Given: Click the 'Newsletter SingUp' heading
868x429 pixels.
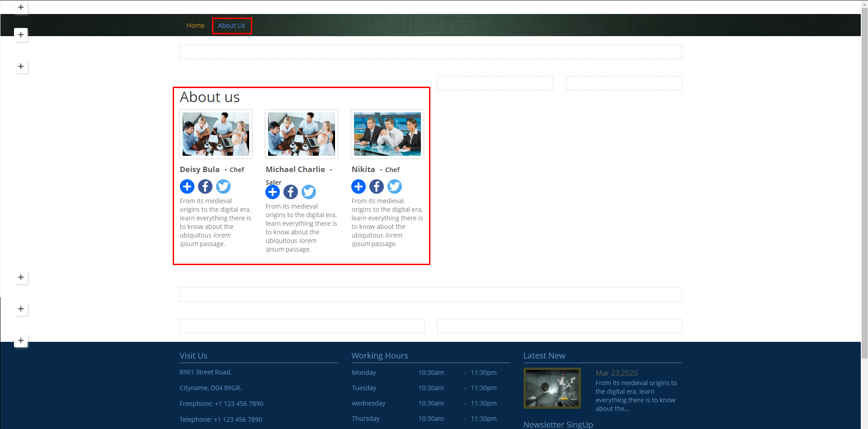Looking at the screenshot, I should 558,424.
